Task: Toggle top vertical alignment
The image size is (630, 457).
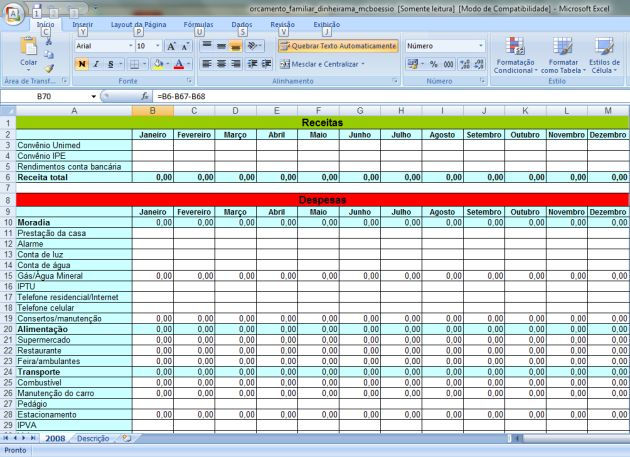Action: pos(207,46)
